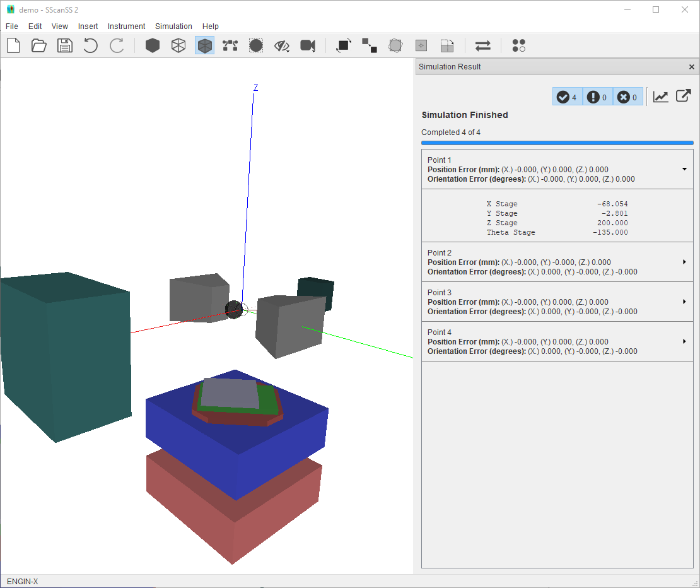Open the transform sample with matrix tool

[395, 45]
